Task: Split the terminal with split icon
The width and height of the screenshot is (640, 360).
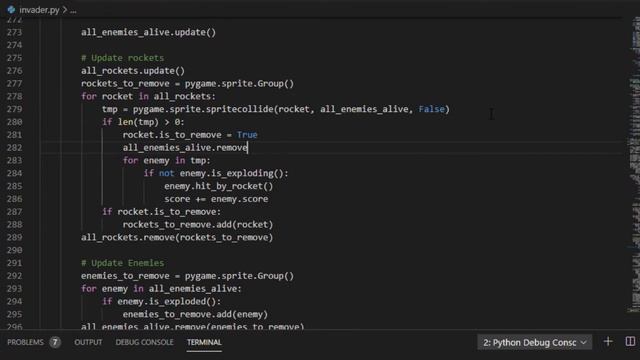Action: (630, 341)
